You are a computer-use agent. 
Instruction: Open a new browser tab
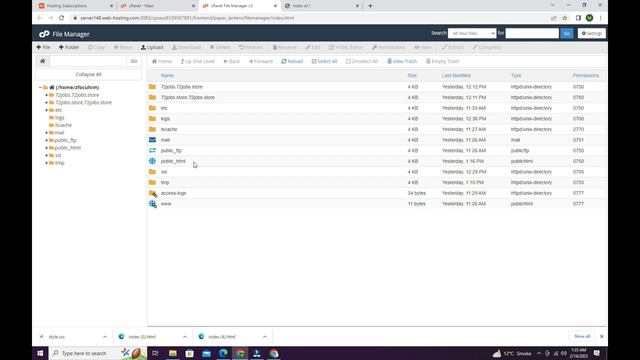pos(370,6)
